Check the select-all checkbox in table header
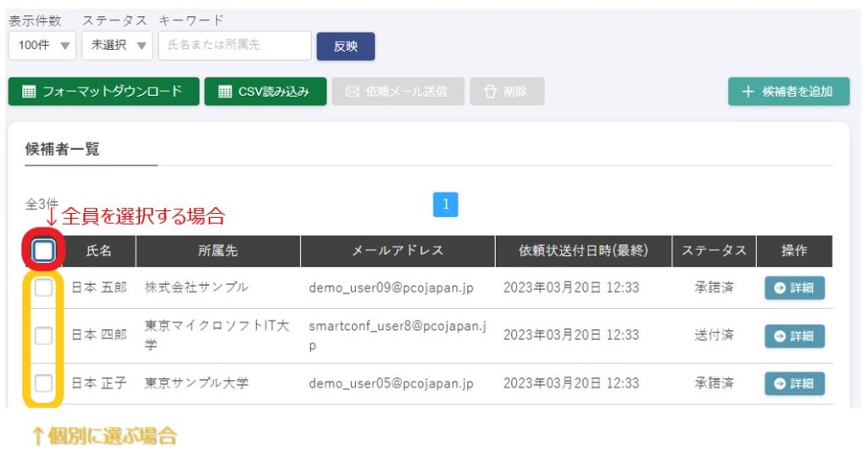This screenshot has width=868, height=452. coord(43,251)
